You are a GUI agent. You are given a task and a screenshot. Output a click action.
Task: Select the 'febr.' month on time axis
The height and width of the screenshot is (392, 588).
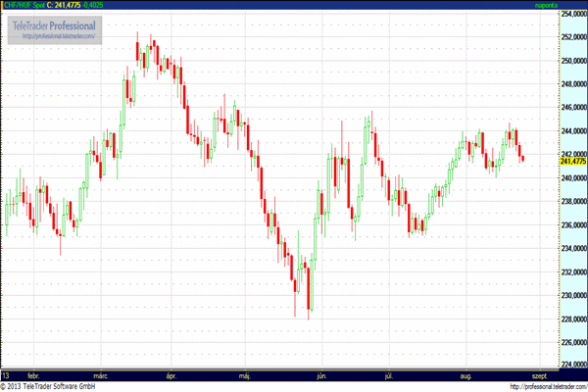(33, 375)
